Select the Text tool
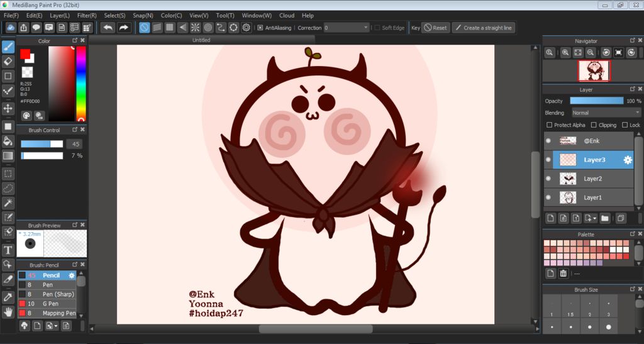Screen dimensions: 644x344 8,250
